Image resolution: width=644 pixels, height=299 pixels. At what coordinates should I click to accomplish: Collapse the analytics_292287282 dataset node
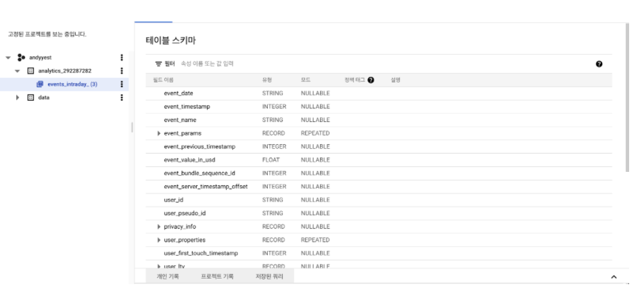tap(18, 70)
